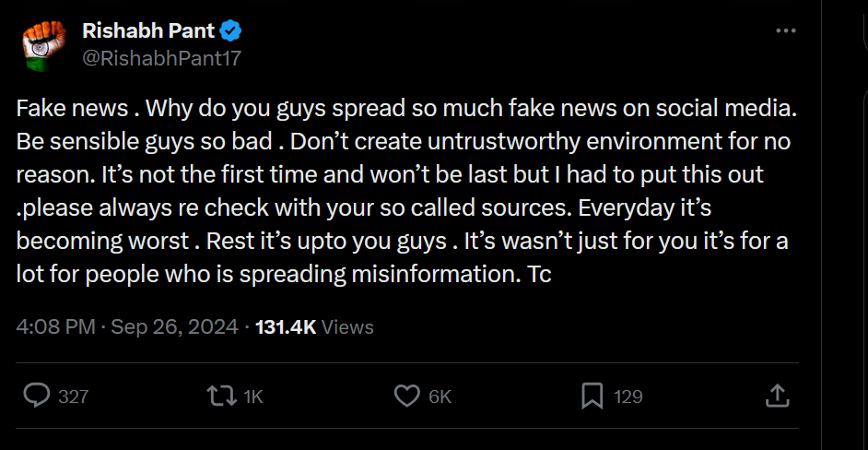Screen dimensions: 868x450
Task: Open the share icon for this tweet
Action: [777, 396]
